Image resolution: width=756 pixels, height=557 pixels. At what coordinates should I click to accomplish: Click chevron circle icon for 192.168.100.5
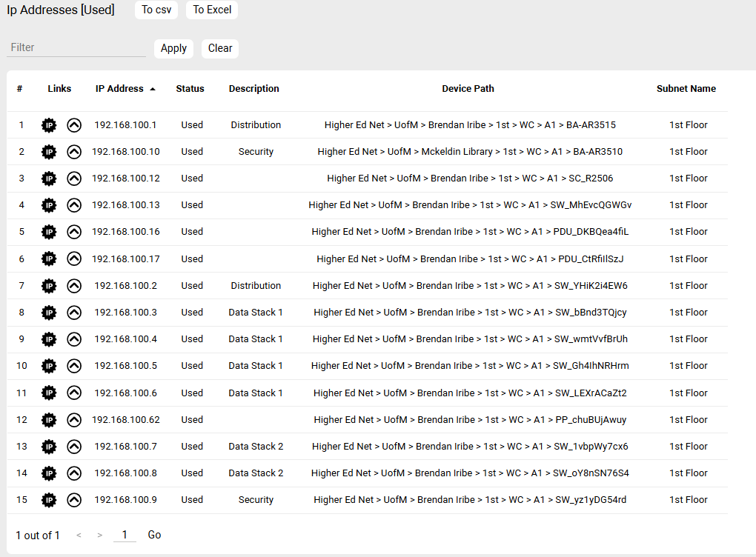click(x=74, y=366)
